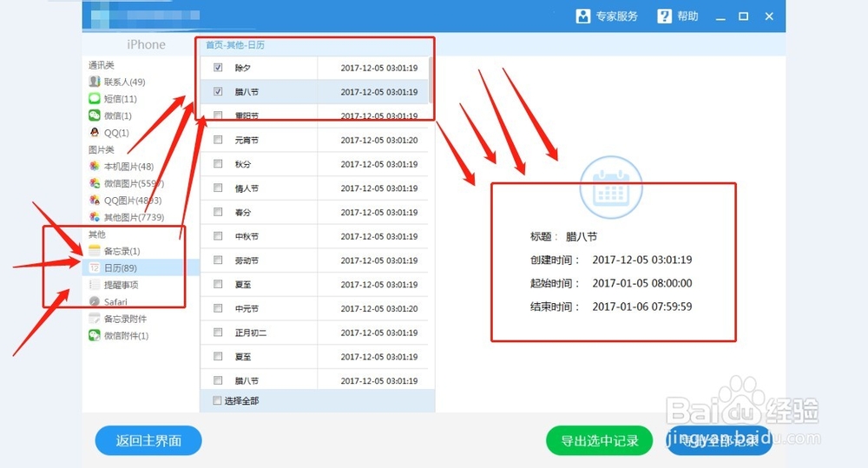
Task: Minimize the application window
Action: click(720, 17)
